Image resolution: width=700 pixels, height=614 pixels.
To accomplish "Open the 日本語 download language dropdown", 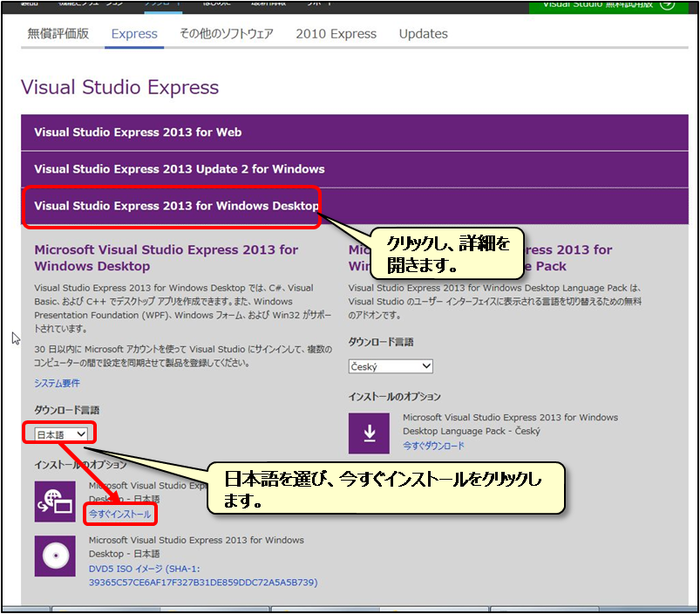I will click(x=61, y=434).
